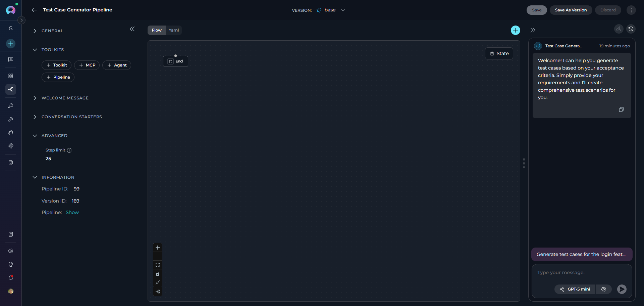Screen dimensions: 644x306
Task: Open the sparkle note icon in sidebar
Action: coord(11,234)
